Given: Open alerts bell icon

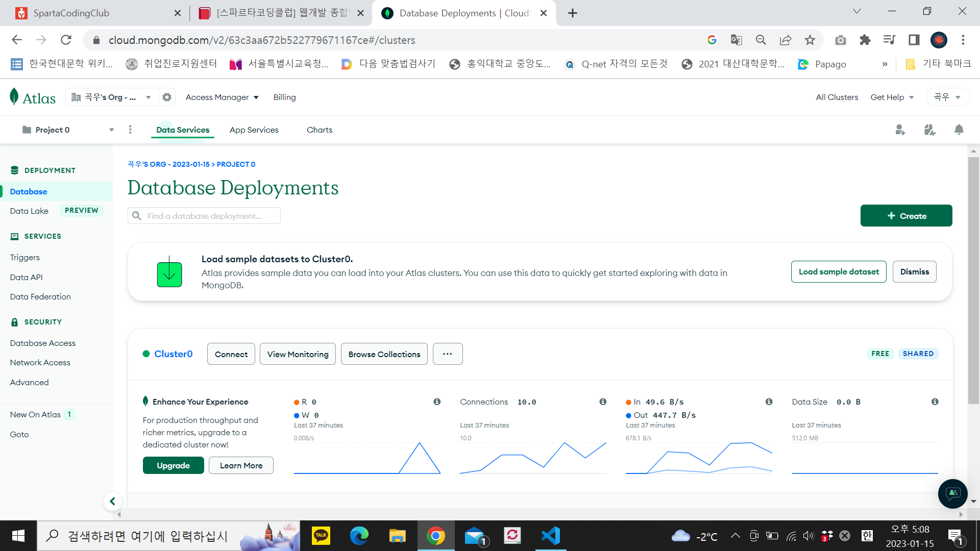Looking at the screenshot, I should pyautogui.click(x=959, y=130).
